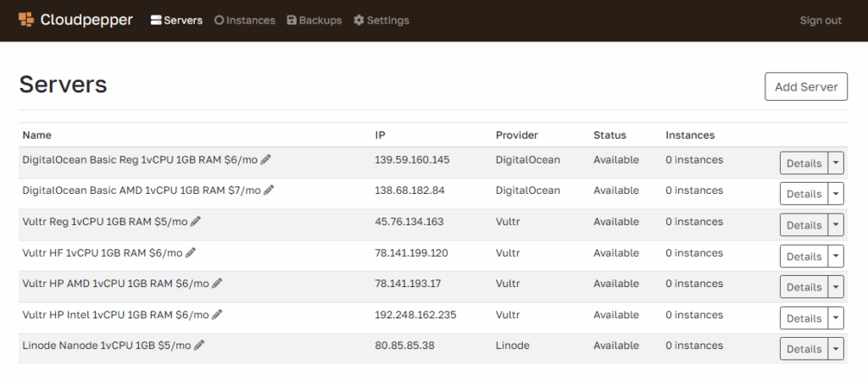The width and height of the screenshot is (868, 381).
Task: Select the IP address 45.76.134.163
Action: (409, 222)
